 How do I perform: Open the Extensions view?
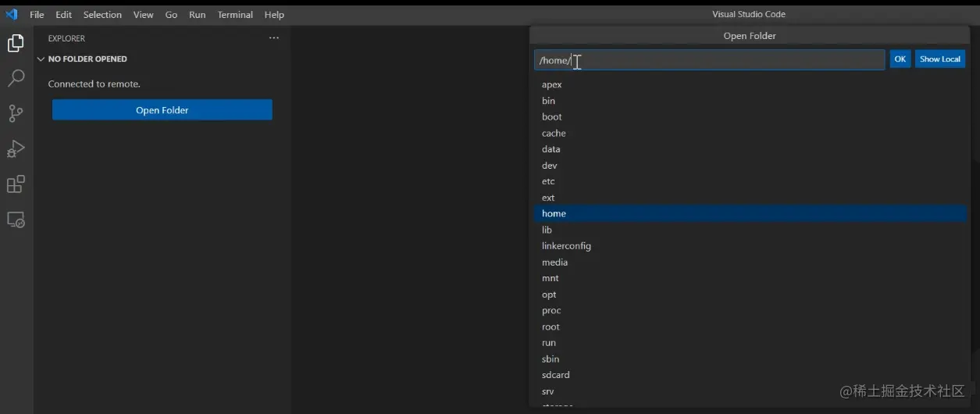pos(16,184)
